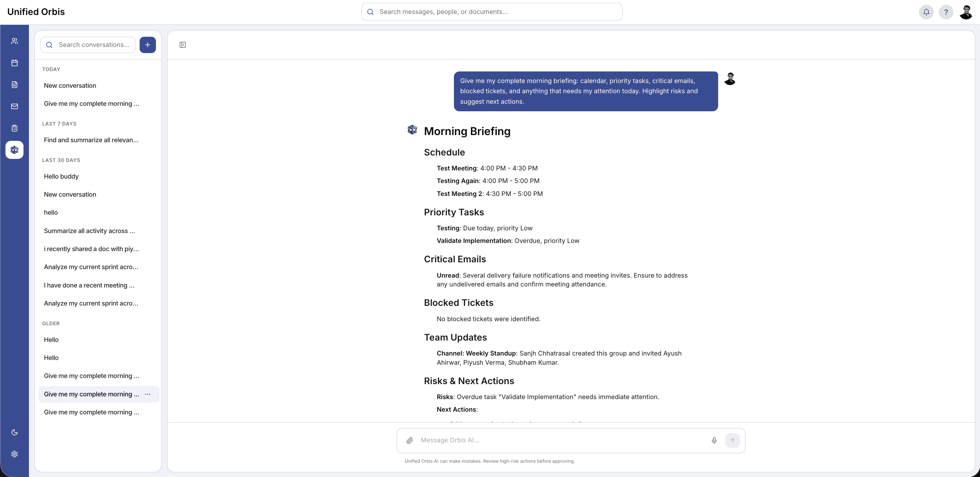Image resolution: width=980 pixels, height=477 pixels.
Task: Open the "Hello buddy" conversation
Action: click(98, 176)
